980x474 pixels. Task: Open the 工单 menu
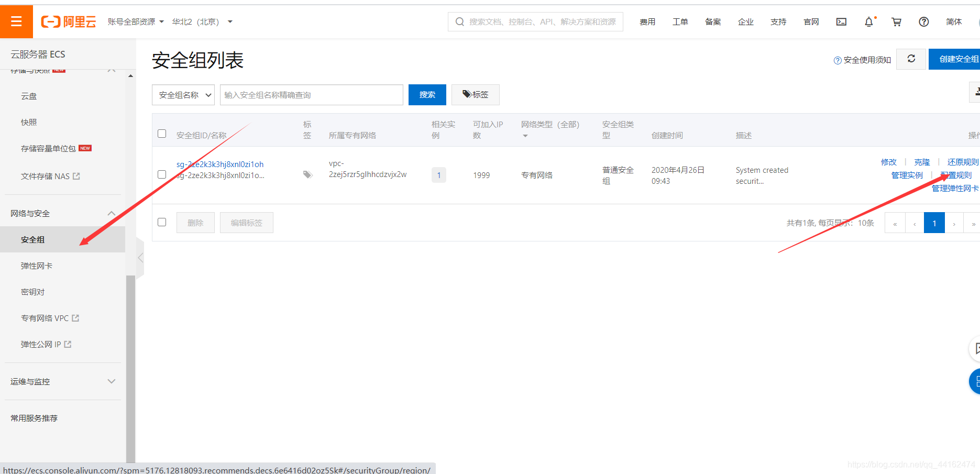coord(680,21)
